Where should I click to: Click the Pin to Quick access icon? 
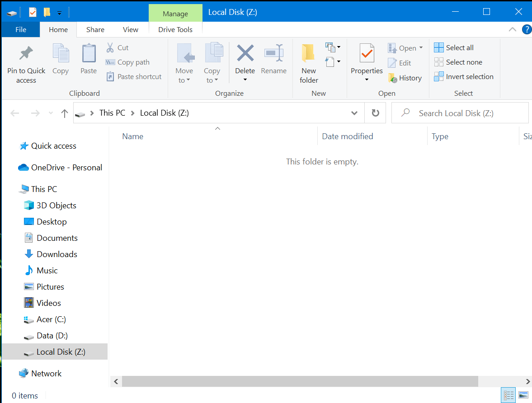(26, 54)
